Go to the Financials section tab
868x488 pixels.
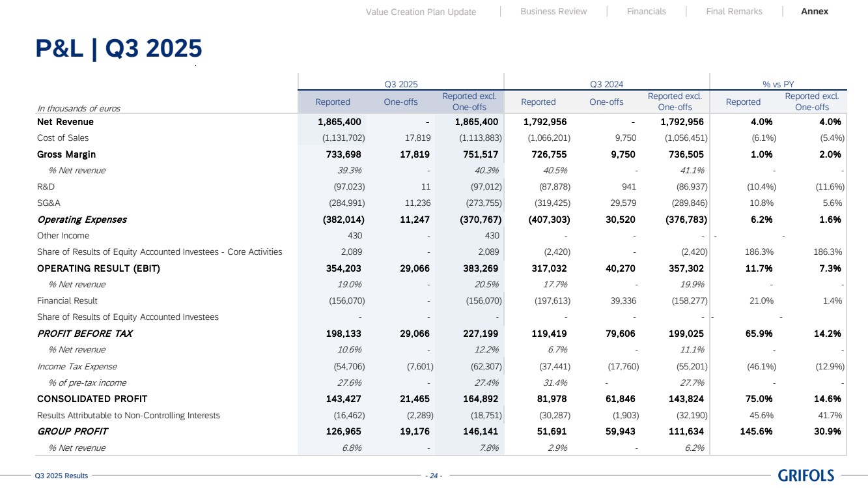point(646,11)
